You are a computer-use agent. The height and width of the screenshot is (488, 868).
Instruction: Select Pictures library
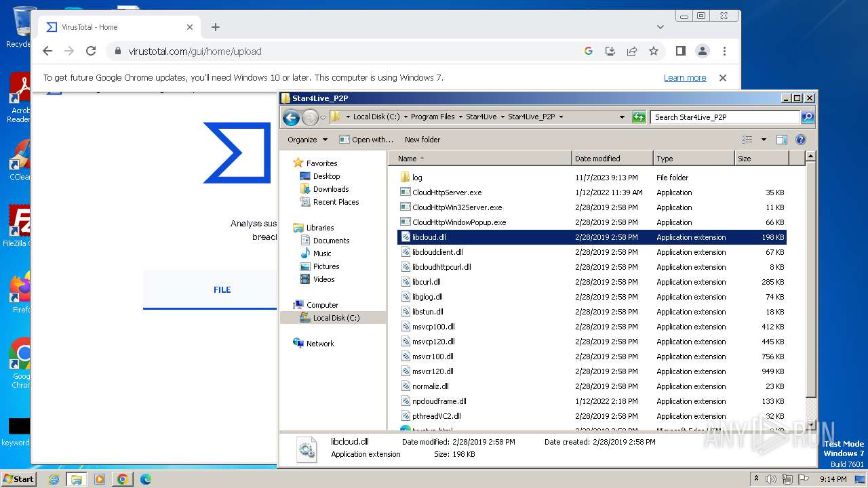pos(325,266)
